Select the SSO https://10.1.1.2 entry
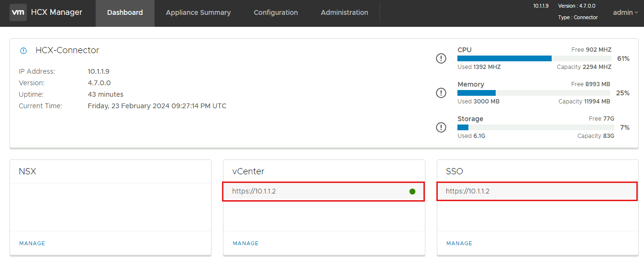Screen dimensions: 644x261 537,191
